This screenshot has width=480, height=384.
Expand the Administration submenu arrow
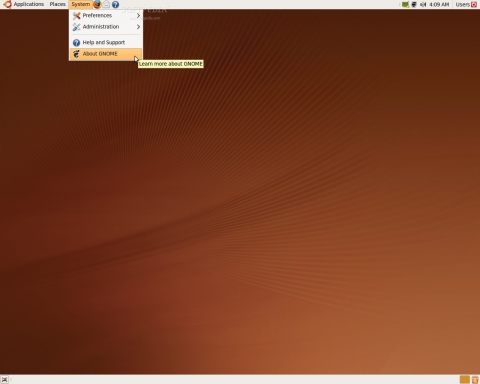pos(138,27)
